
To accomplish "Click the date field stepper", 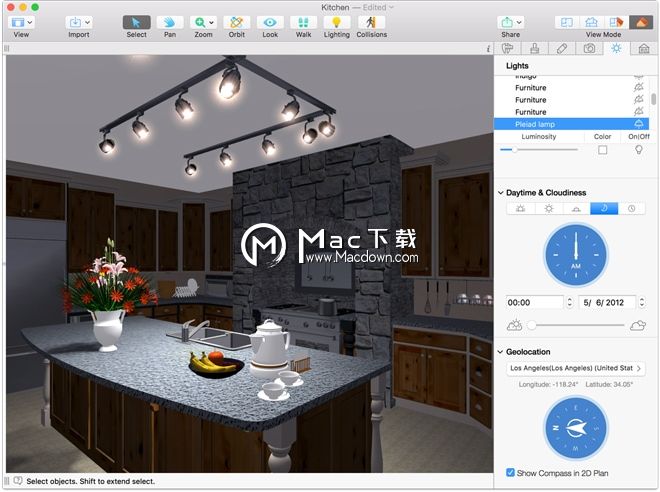I will click(641, 302).
